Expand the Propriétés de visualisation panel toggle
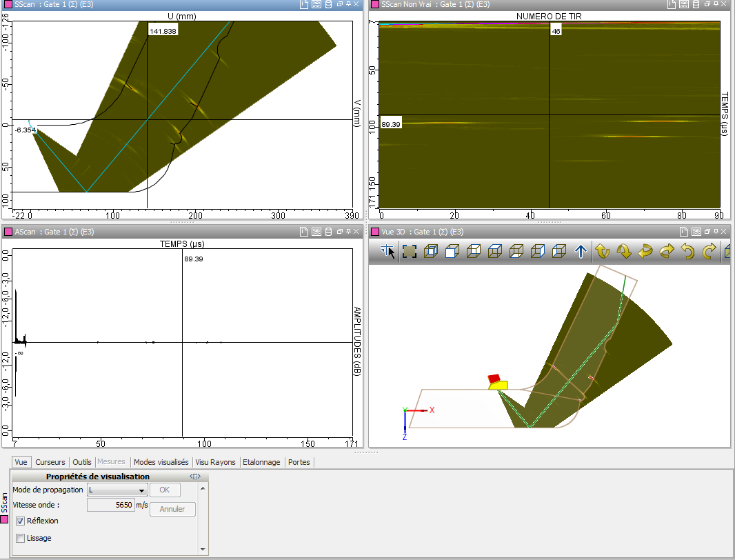This screenshot has width=735, height=560. pyautogui.click(x=195, y=477)
